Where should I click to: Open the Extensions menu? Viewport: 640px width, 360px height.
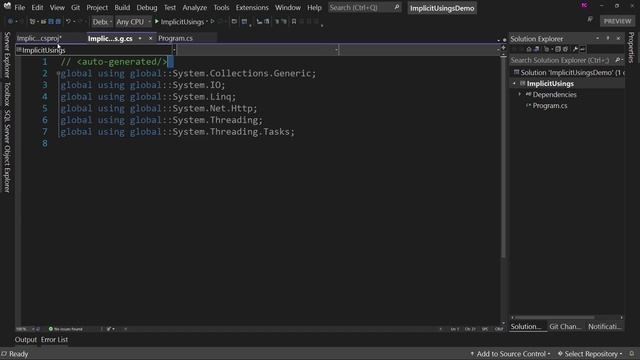[252, 8]
